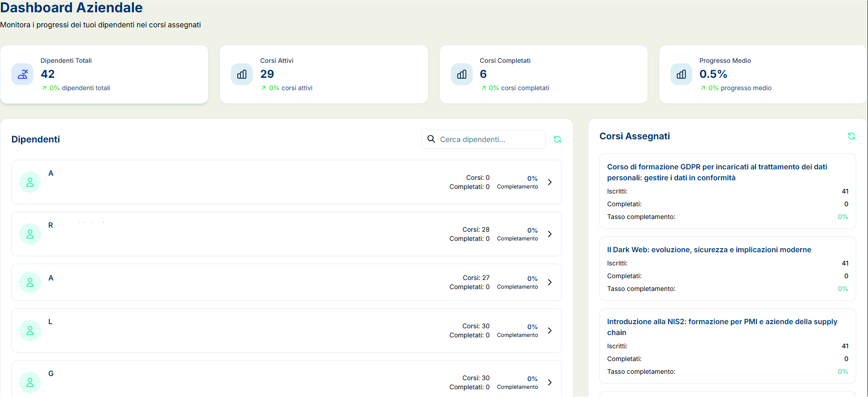The image size is (868, 397).
Task: Expand employee G row chevron
Action: (550, 382)
